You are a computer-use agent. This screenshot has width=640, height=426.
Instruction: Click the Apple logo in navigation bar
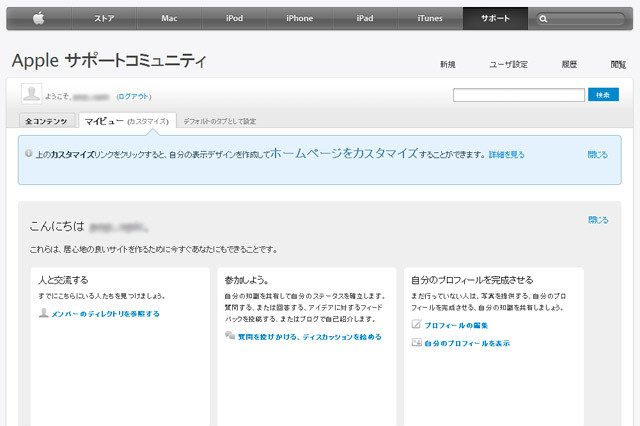pyautogui.click(x=38, y=18)
